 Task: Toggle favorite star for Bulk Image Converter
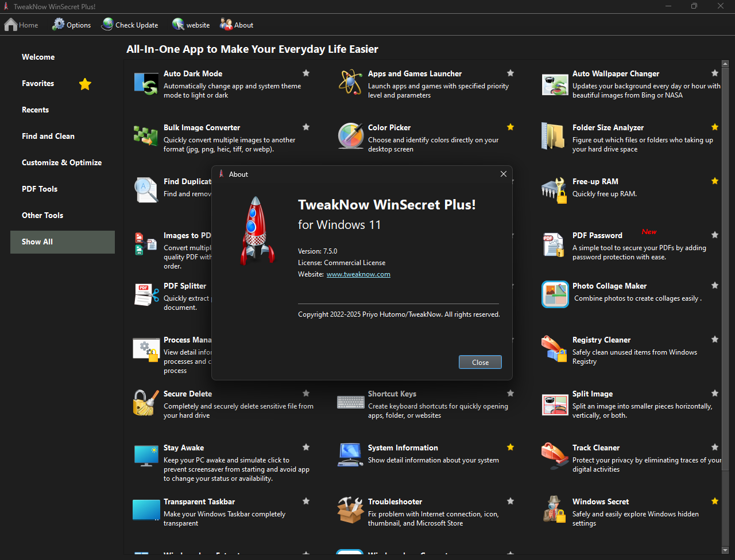coord(306,127)
